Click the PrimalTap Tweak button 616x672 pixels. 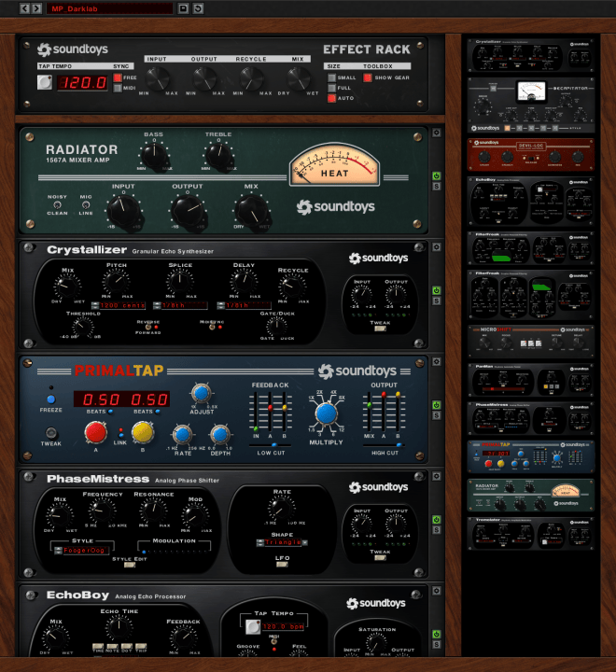(51, 432)
